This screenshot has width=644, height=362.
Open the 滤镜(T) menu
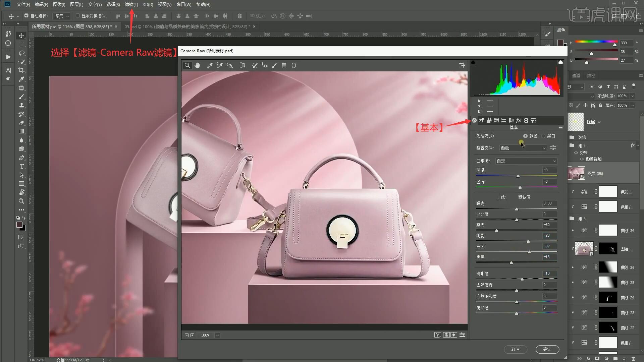131,4
